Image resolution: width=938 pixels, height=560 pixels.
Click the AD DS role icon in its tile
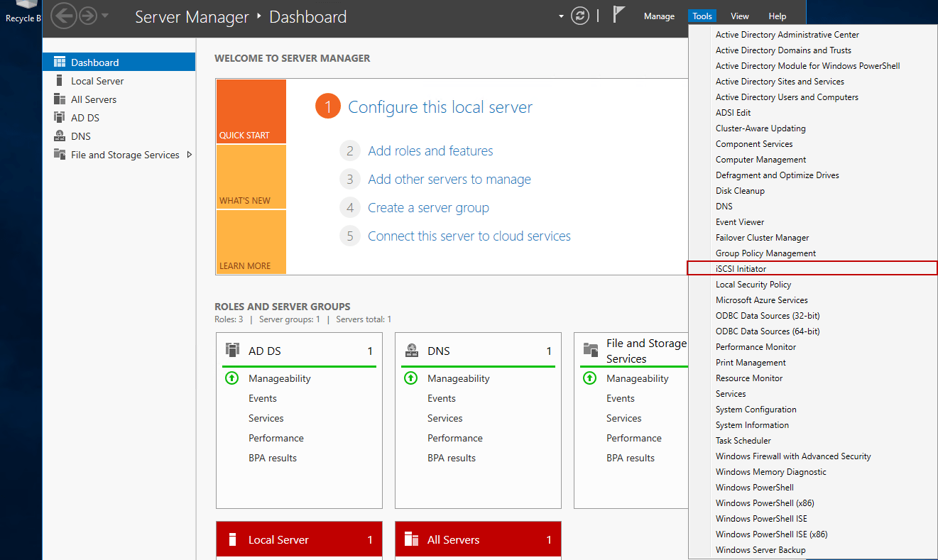232,350
